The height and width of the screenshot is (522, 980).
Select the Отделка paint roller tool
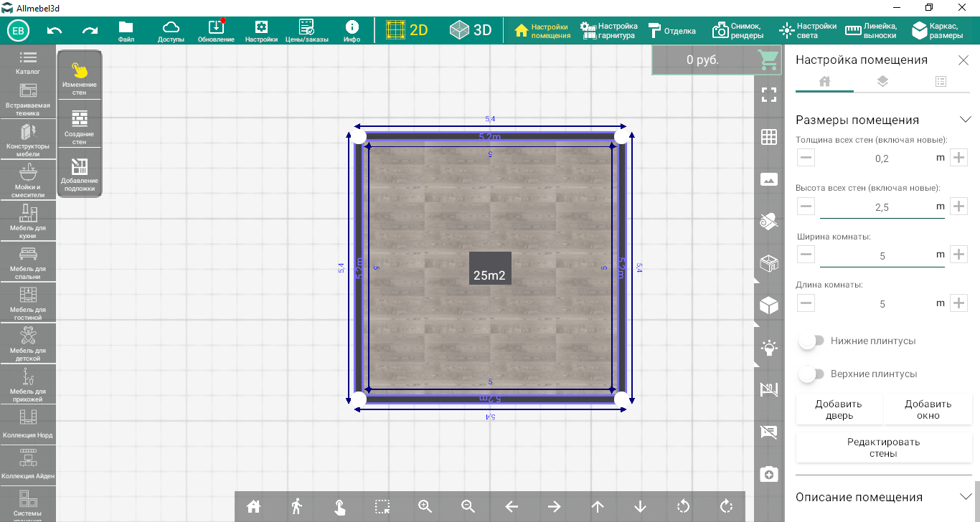(x=672, y=30)
